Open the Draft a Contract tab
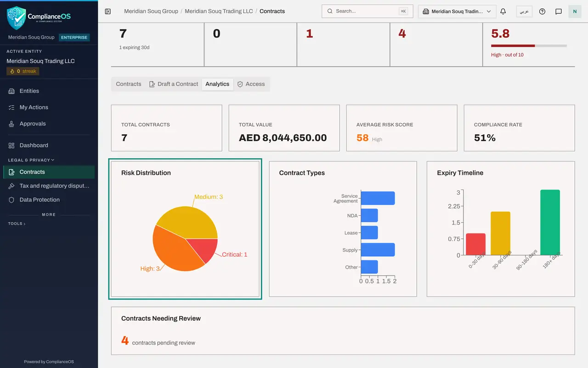Image resolution: width=588 pixels, height=368 pixels. pyautogui.click(x=174, y=84)
